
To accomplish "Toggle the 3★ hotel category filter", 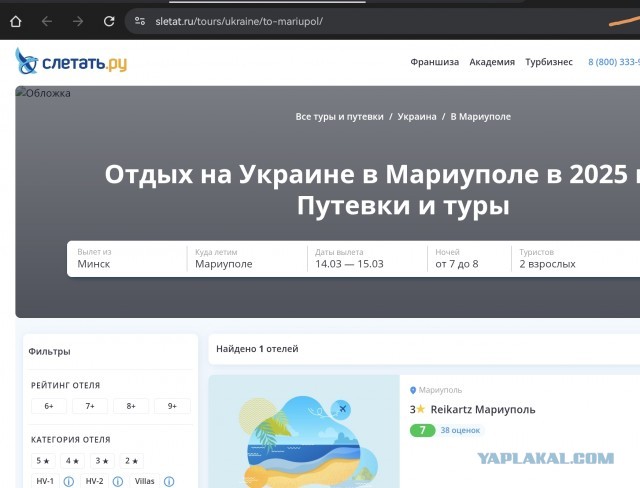I will 102,461.
